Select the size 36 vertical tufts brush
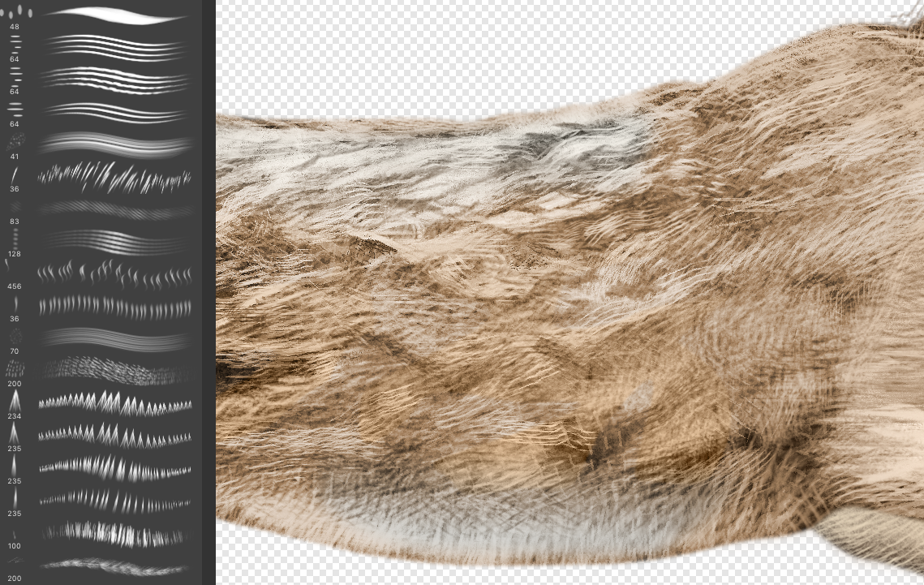 point(114,306)
